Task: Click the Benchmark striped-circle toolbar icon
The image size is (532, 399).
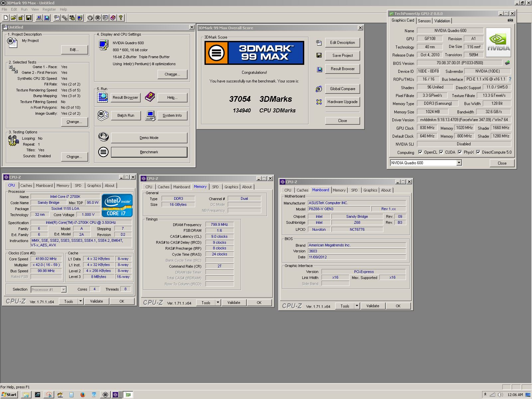Action: (98, 18)
